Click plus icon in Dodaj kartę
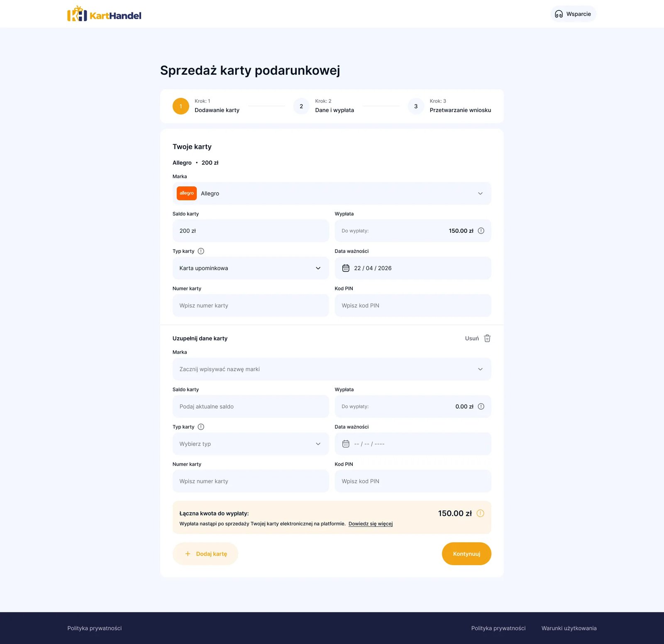Image resolution: width=664 pixels, height=644 pixels. pos(188,554)
